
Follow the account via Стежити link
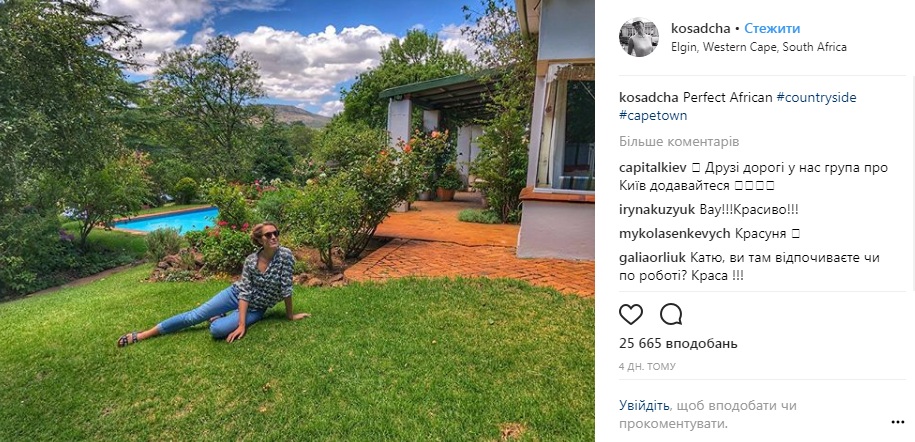[x=772, y=29]
